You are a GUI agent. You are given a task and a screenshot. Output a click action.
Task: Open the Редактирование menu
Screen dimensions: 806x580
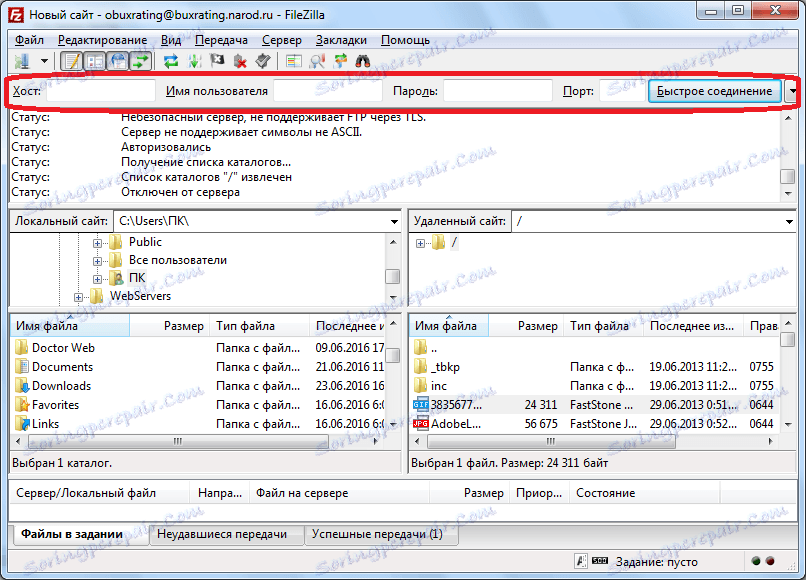(x=102, y=40)
